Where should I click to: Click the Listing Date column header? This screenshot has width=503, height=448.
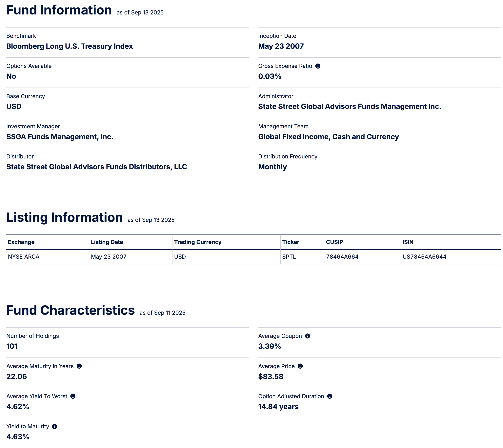coord(107,242)
